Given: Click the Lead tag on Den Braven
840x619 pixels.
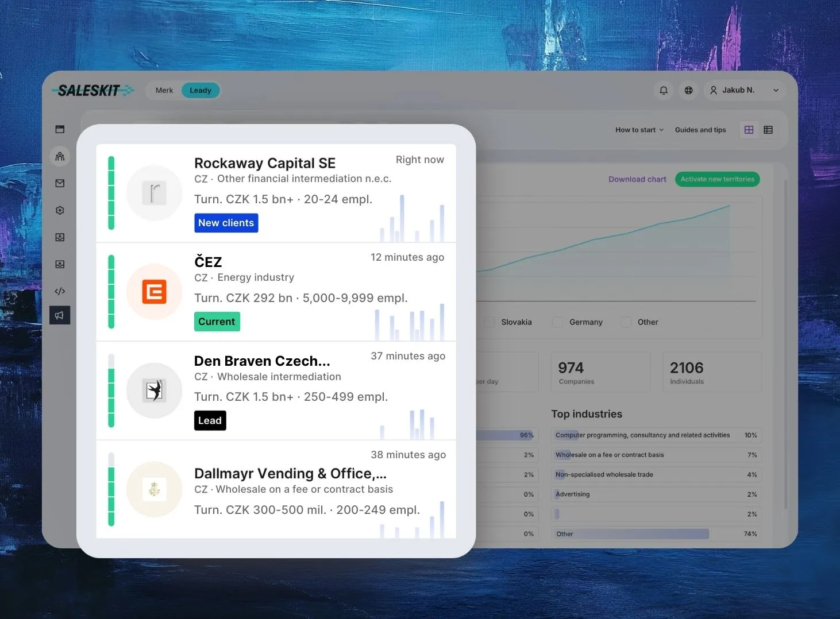Looking at the screenshot, I should coord(210,420).
